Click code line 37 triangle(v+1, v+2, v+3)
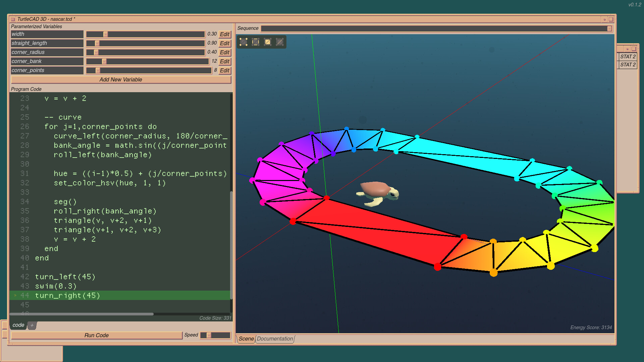Screen dimensions: 644x362 107,230
